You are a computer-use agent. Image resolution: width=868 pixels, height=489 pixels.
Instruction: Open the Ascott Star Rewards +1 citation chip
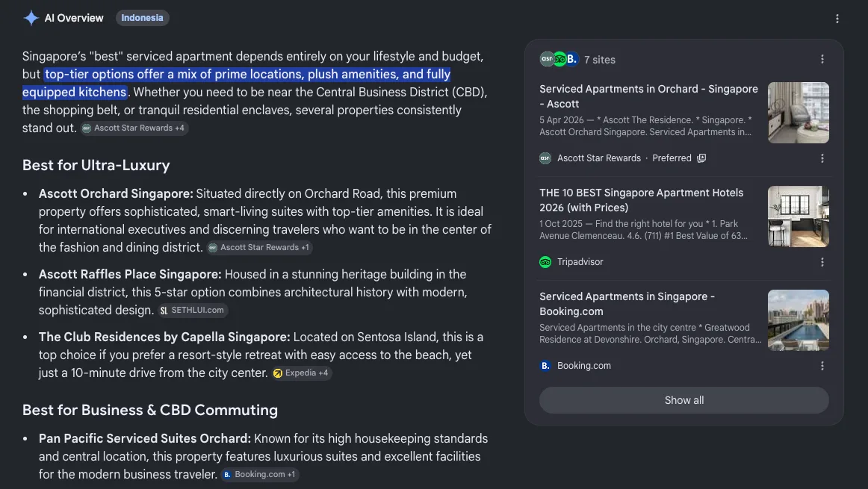[260, 248]
